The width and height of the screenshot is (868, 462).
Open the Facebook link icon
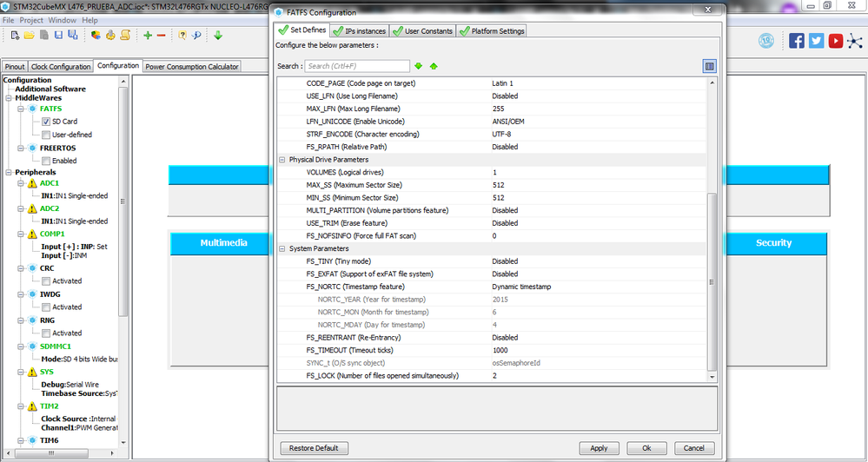(797, 41)
